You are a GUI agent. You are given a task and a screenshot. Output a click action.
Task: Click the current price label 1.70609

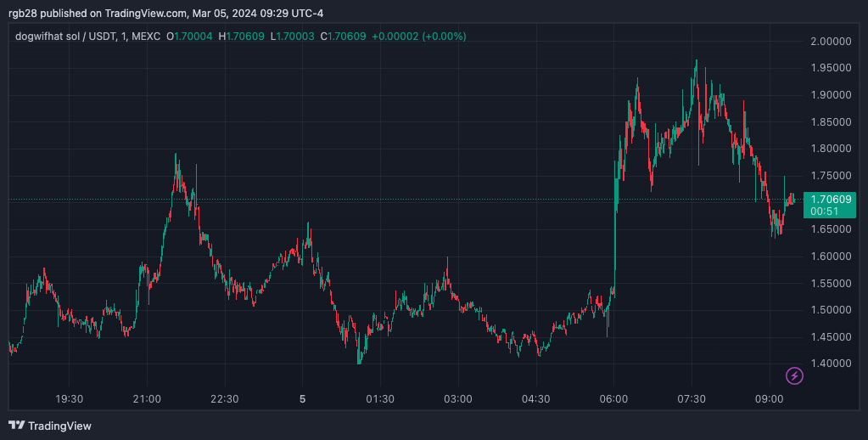tap(830, 199)
